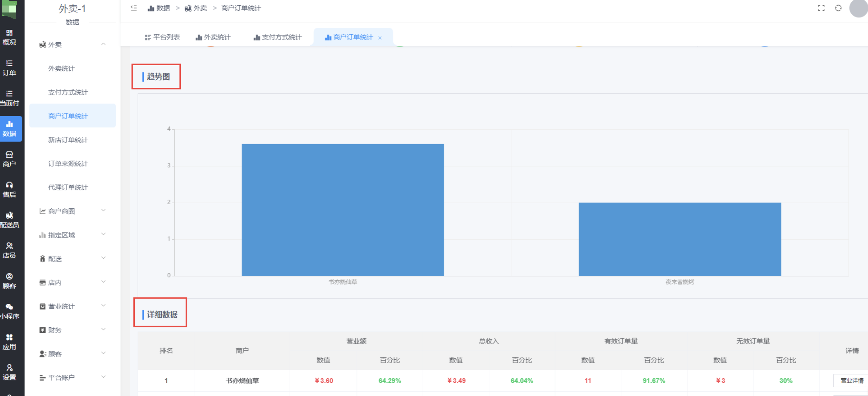Image resolution: width=868 pixels, height=396 pixels.
Task: Click the 趋势图 section heading
Action: click(158, 77)
